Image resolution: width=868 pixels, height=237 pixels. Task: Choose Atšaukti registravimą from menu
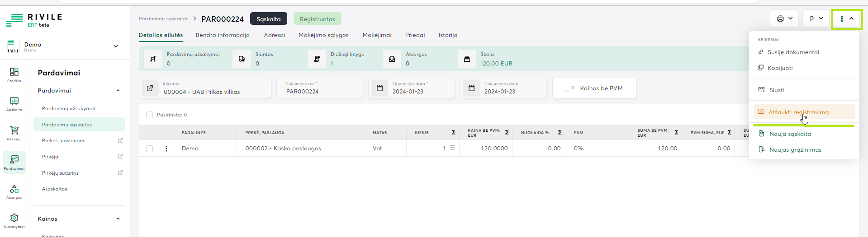click(798, 112)
